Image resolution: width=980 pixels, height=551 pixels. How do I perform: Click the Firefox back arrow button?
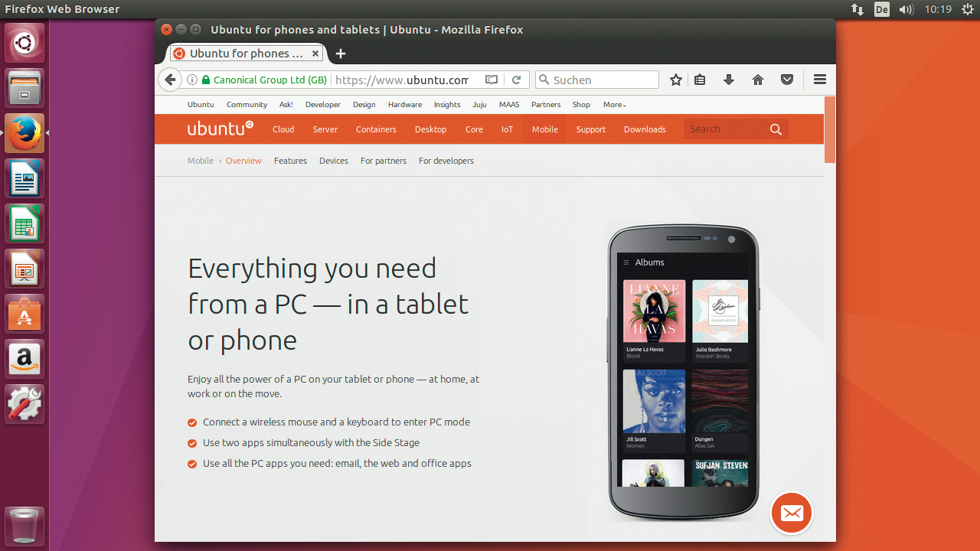point(170,80)
